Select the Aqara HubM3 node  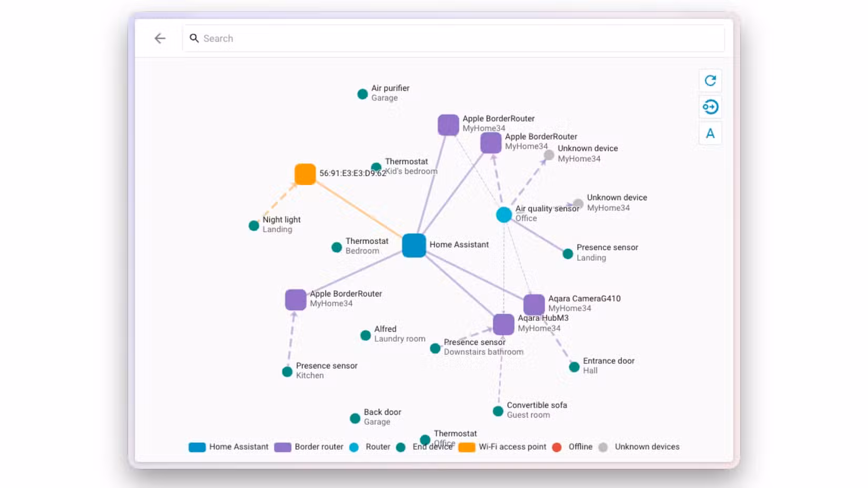point(503,324)
